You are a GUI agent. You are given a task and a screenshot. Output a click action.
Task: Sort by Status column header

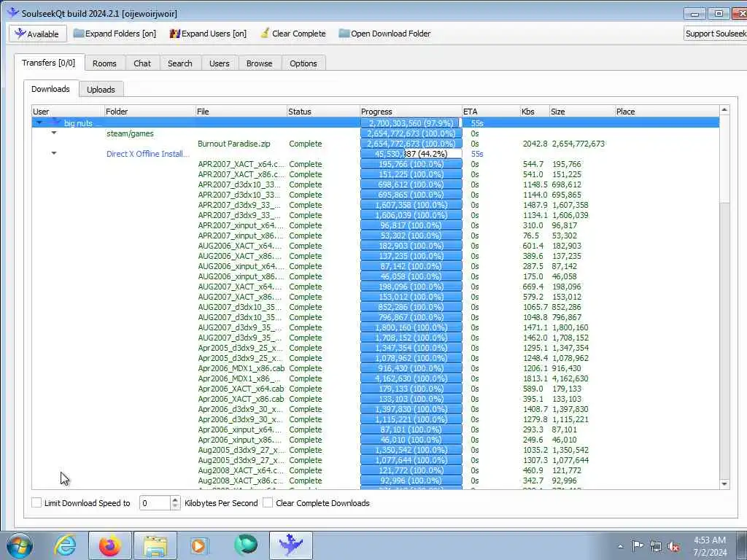point(323,112)
